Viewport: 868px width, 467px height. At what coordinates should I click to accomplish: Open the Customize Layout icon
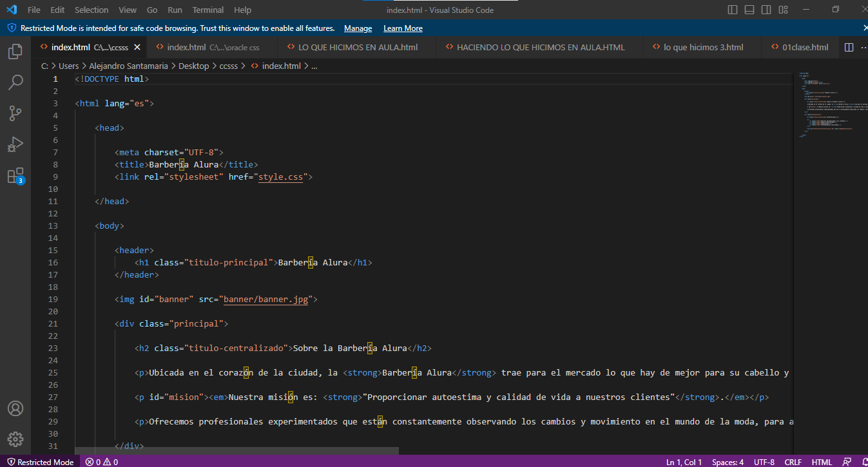click(x=783, y=10)
